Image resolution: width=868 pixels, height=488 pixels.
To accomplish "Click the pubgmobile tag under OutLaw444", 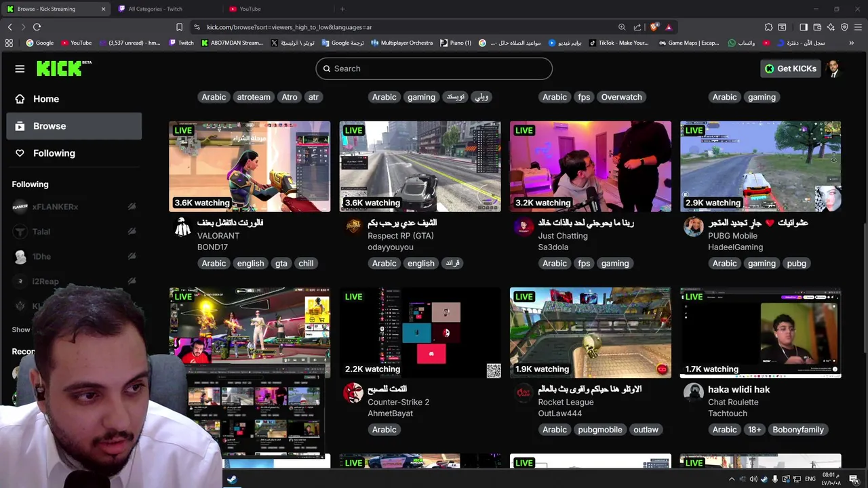I will pyautogui.click(x=600, y=430).
